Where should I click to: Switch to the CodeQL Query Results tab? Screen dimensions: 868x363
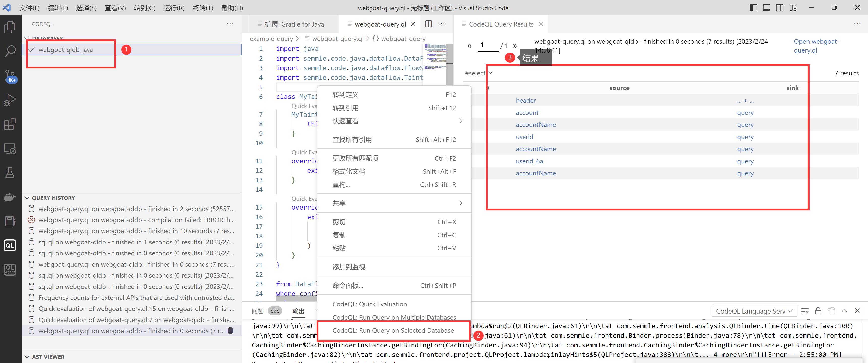coord(501,24)
